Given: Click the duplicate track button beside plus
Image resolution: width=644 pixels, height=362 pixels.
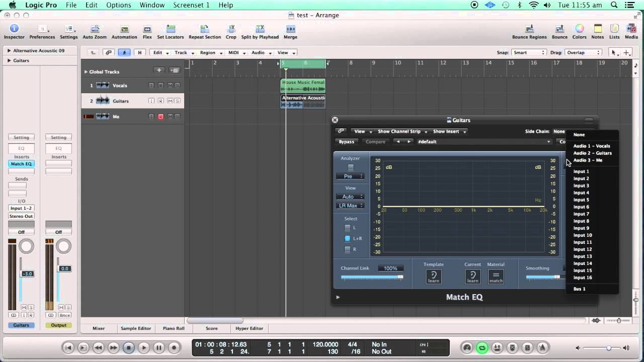Looking at the screenshot, I should 175,71.
